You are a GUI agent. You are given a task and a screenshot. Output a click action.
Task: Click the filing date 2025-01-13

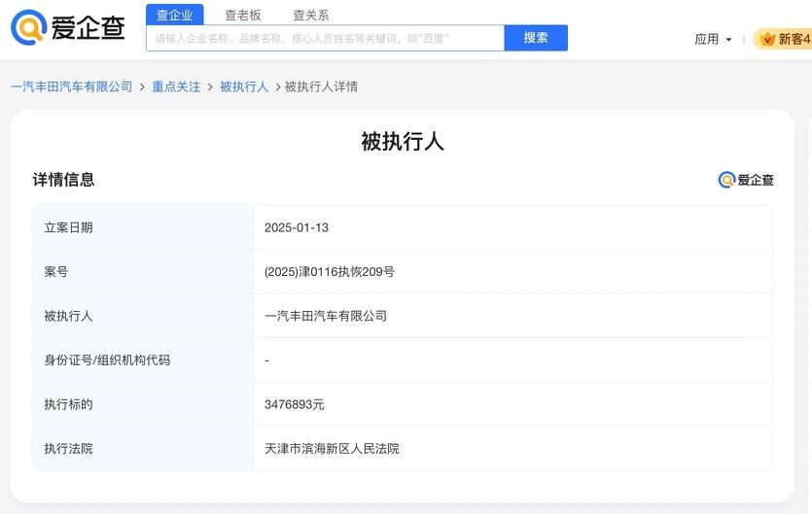(x=297, y=227)
